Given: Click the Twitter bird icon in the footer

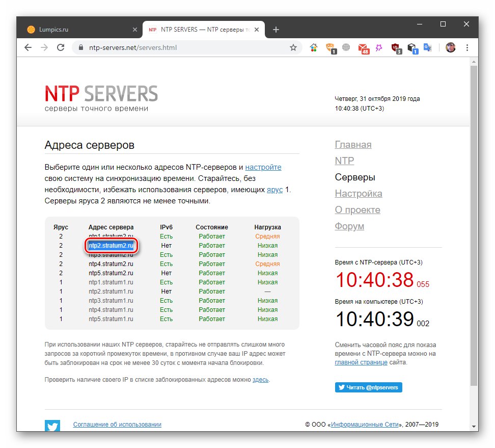Looking at the screenshot, I should click(52, 425).
